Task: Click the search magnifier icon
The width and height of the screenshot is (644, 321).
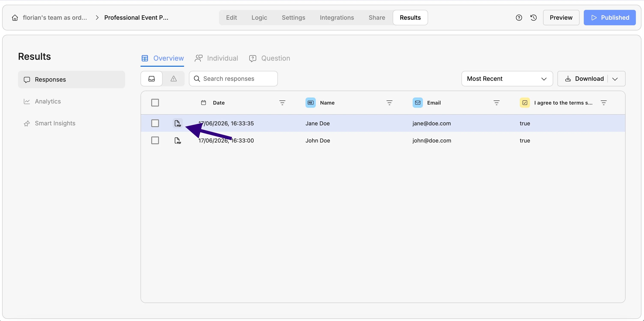Action: point(197,79)
